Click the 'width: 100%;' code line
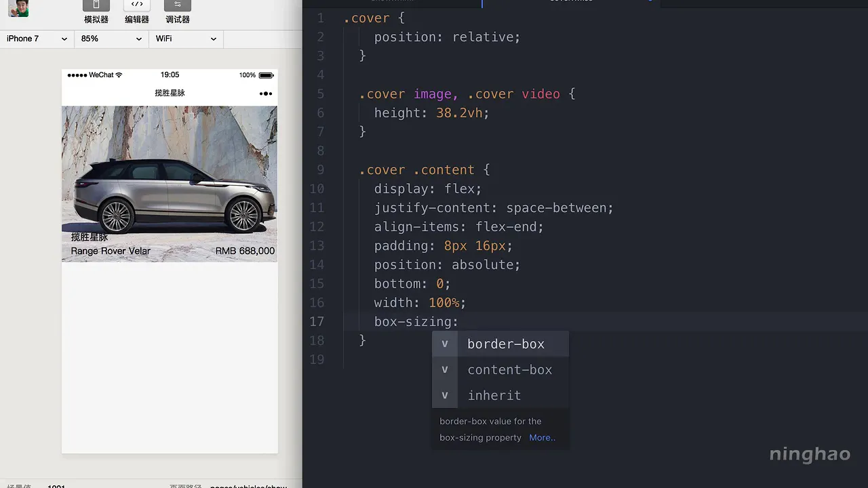The height and width of the screenshot is (488, 868). click(420, 302)
